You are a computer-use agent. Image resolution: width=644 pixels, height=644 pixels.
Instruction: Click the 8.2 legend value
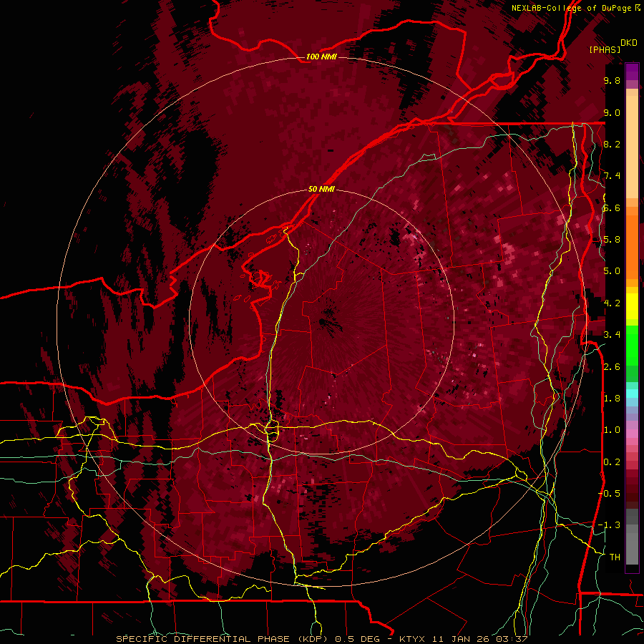(x=612, y=144)
